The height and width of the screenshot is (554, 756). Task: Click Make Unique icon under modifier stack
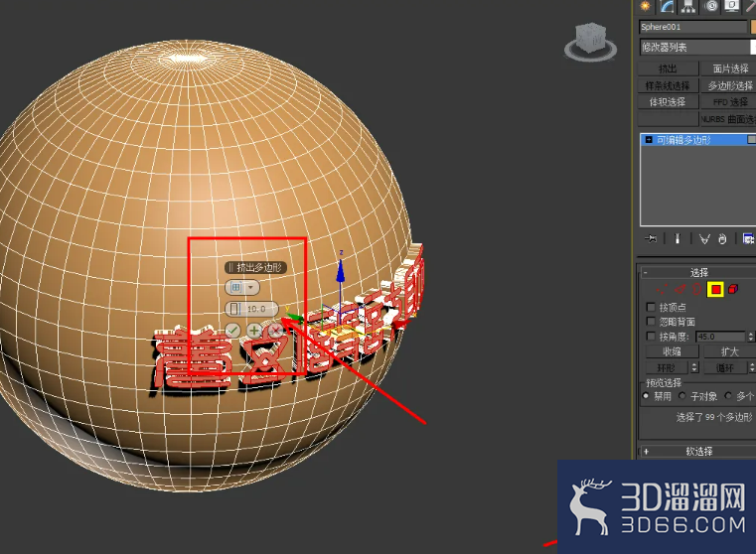pyautogui.click(x=704, y=239)
